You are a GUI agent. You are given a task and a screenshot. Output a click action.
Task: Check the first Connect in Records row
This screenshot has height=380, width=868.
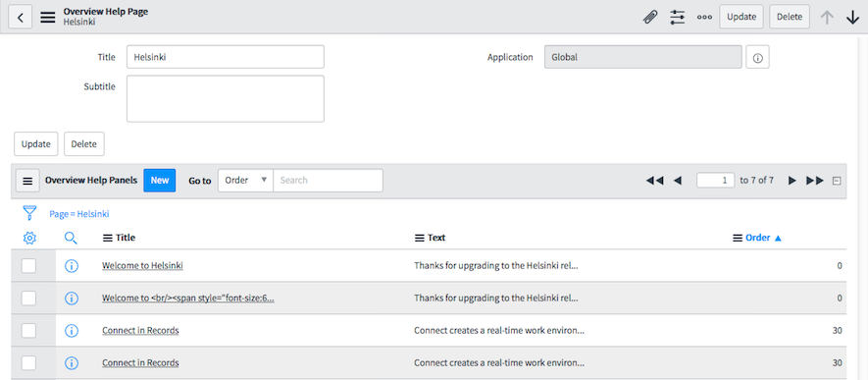point(28,331)
